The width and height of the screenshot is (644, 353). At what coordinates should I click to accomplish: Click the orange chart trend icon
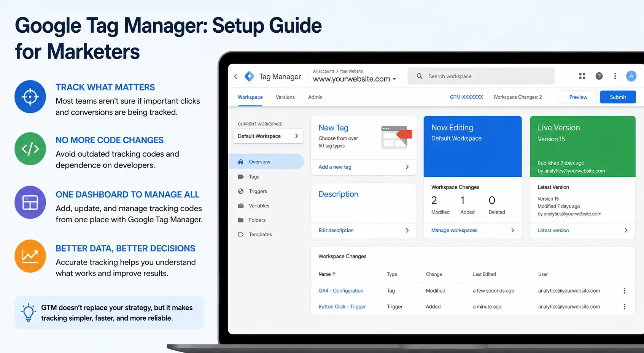30,256
